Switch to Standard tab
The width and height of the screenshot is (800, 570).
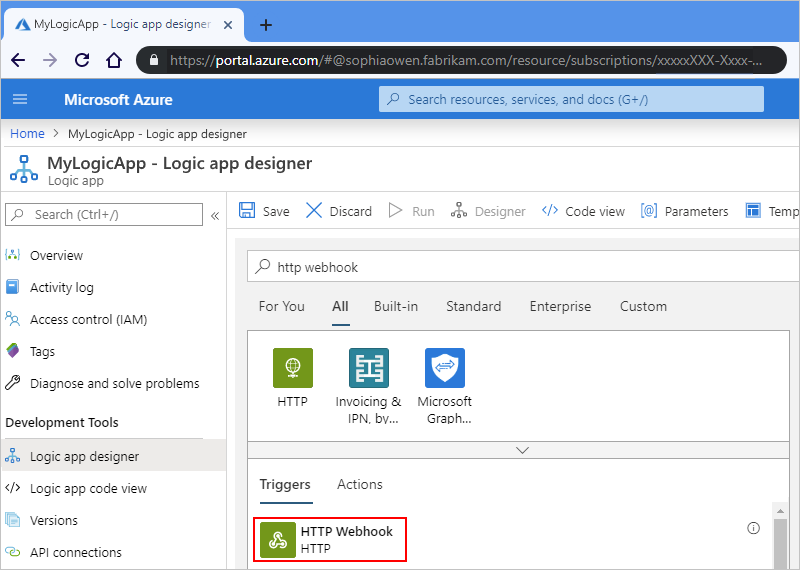pyautogui.click(x=473, y=306)
